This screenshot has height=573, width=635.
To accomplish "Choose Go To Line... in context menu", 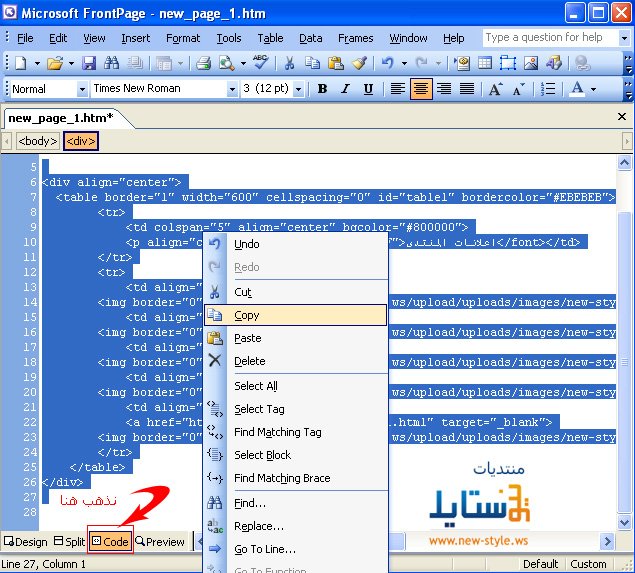I will [x=295, y=549].
